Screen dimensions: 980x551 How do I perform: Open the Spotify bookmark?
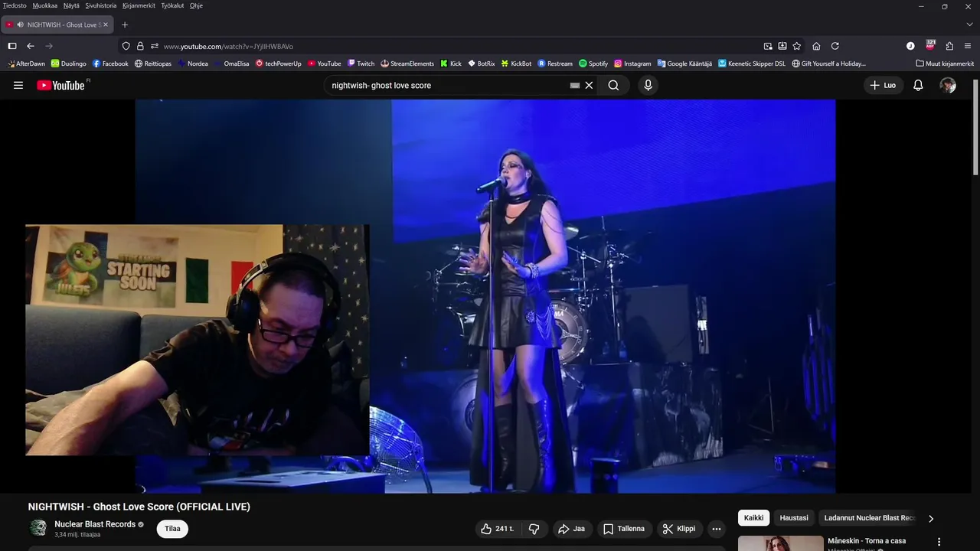[x=593, y=64]
